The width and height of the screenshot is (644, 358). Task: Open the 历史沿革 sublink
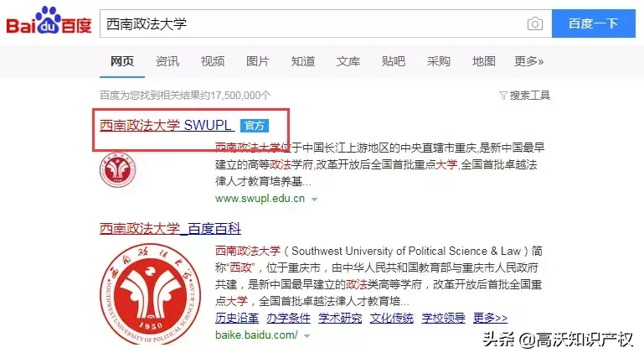pyautogui.click(x=237, y=318)
